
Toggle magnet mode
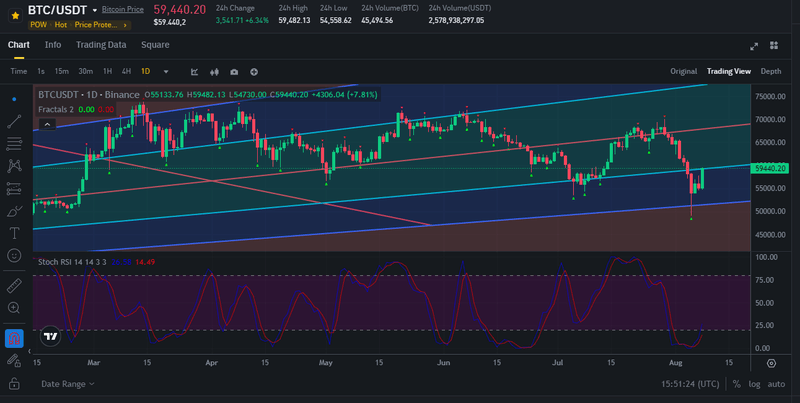tap(14, 338)
